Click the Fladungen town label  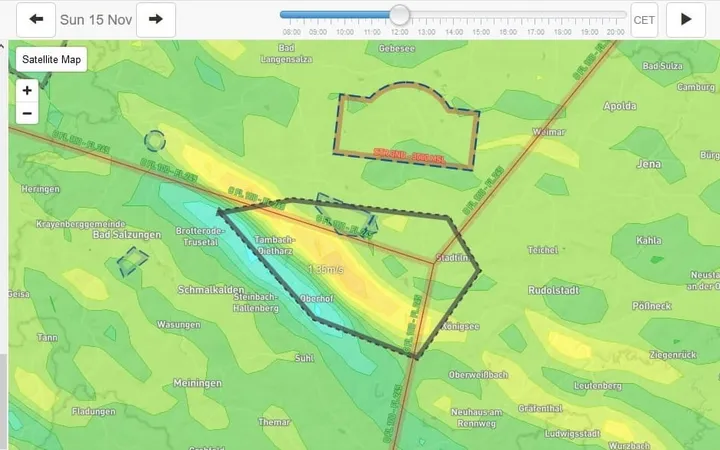pyautogui.click(x=94, y=411)
